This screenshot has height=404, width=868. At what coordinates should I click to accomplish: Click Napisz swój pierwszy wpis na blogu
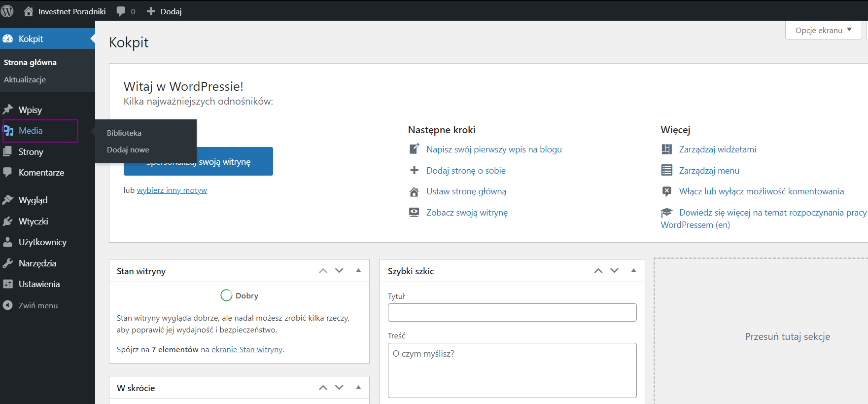(494, 149)
